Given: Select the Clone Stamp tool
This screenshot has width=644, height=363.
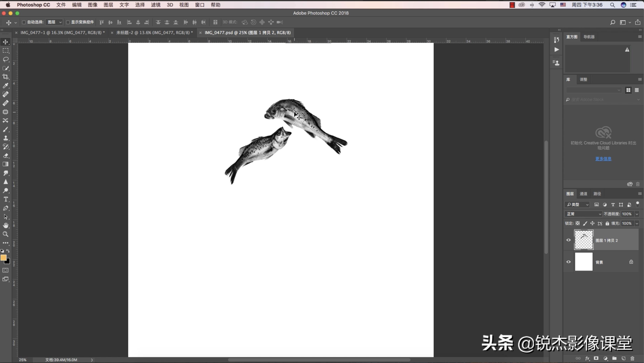Looking at the screenshot, I should (6, 138).
